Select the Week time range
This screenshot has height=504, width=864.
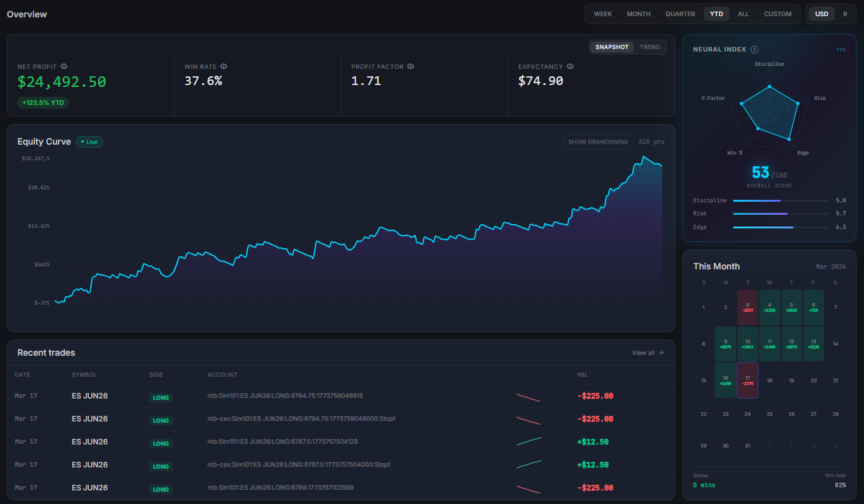click(603, 14)
